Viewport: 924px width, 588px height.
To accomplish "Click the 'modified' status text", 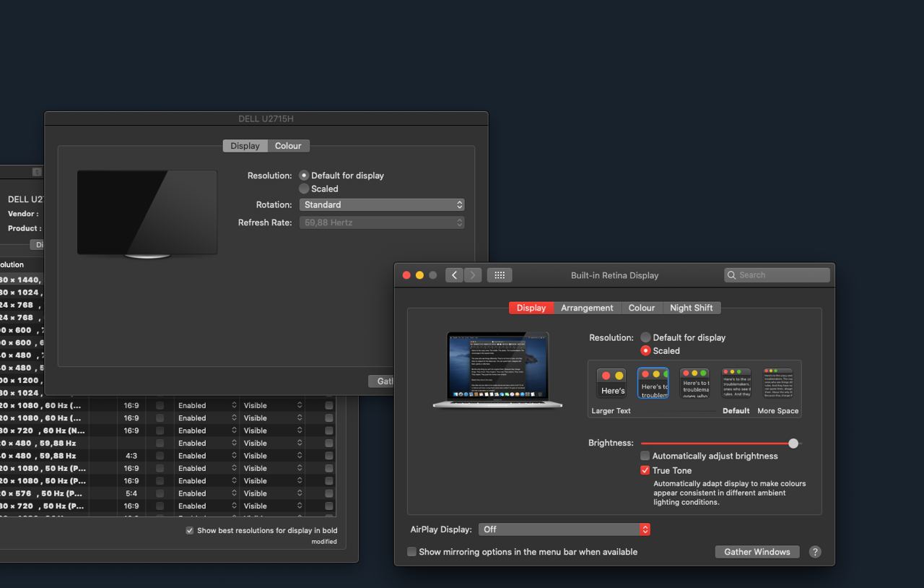I will coord(324,542).
